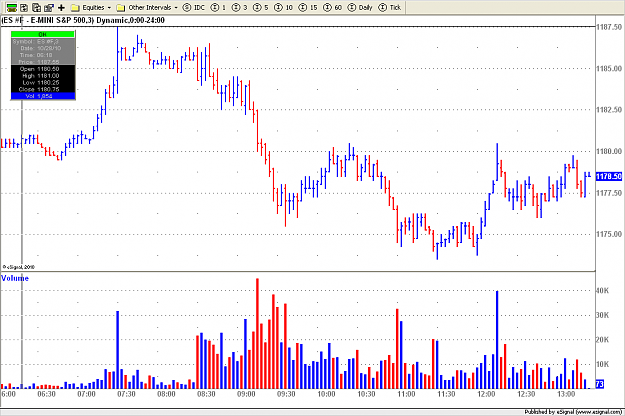Click the 30K volume axis label

(602, 315)
